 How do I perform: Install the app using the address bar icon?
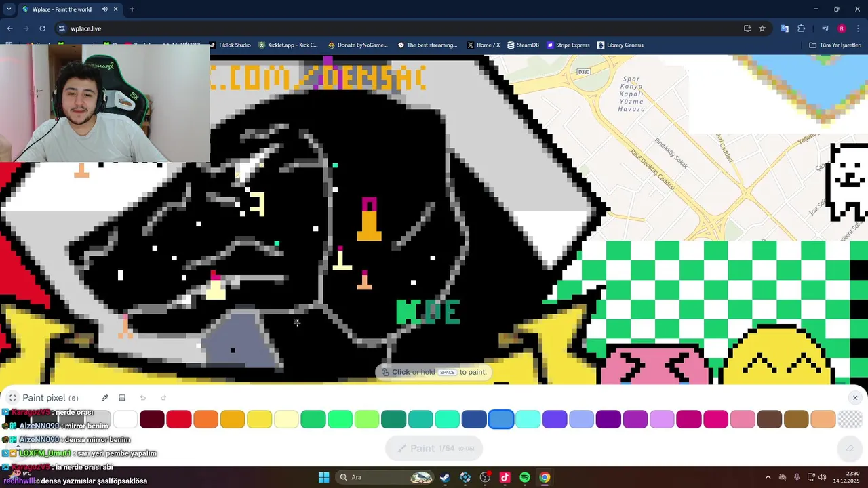coord(747,28)
